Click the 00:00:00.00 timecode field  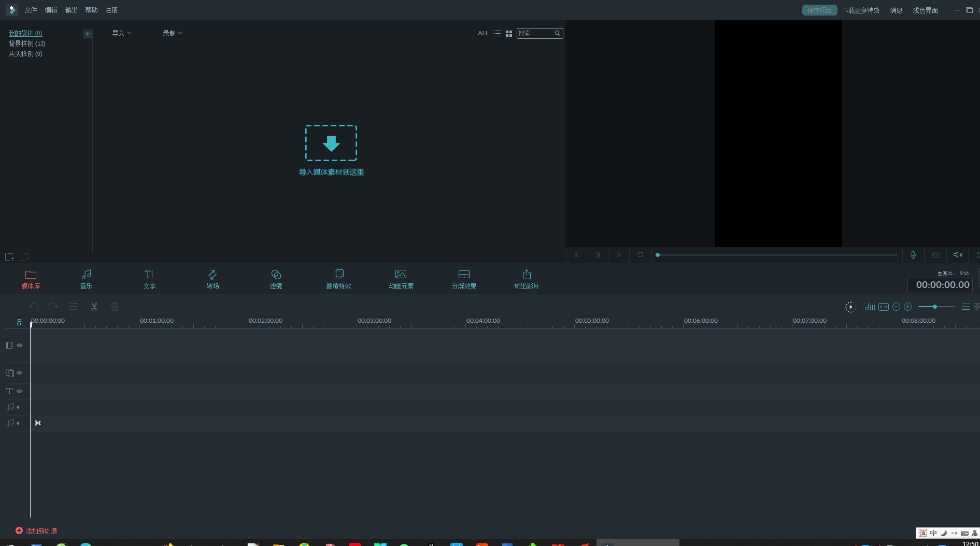(940, 285)
